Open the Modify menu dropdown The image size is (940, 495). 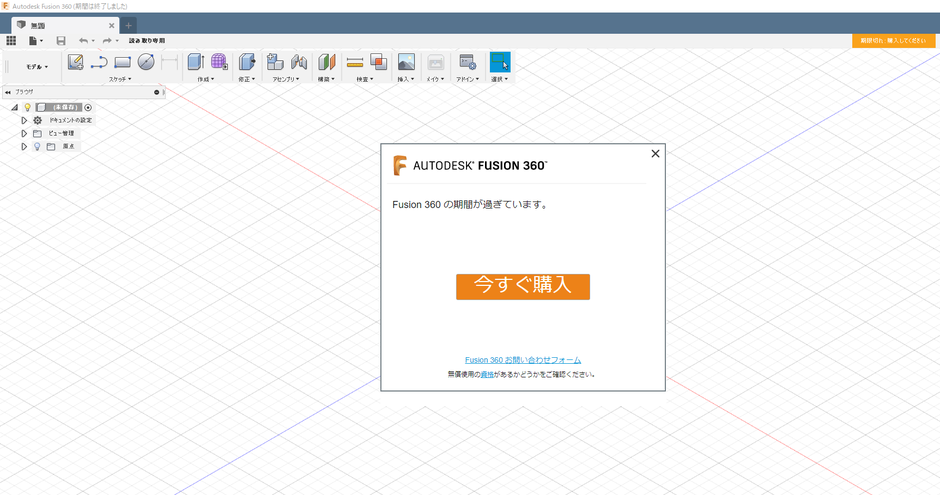(x=246, y=79)
